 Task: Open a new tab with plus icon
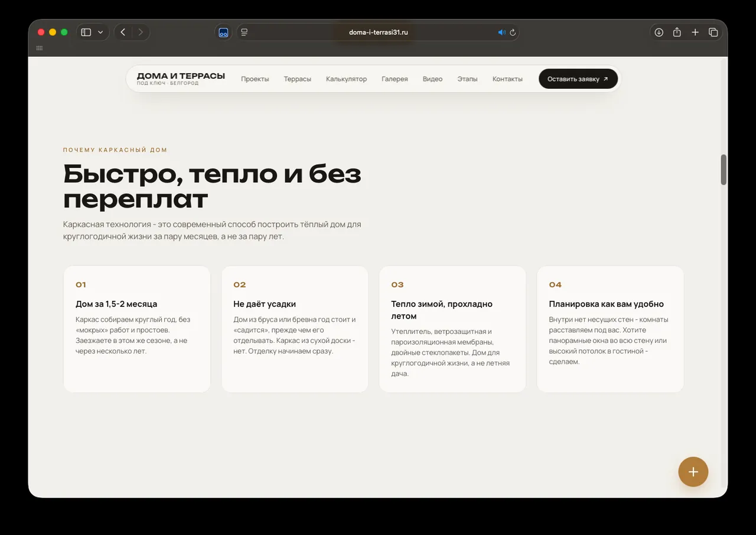695,33
